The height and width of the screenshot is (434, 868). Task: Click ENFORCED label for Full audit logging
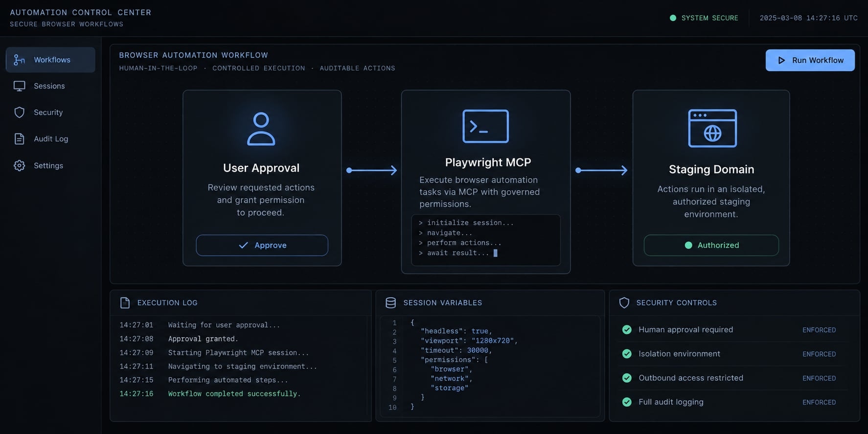[x=819, y=402]
